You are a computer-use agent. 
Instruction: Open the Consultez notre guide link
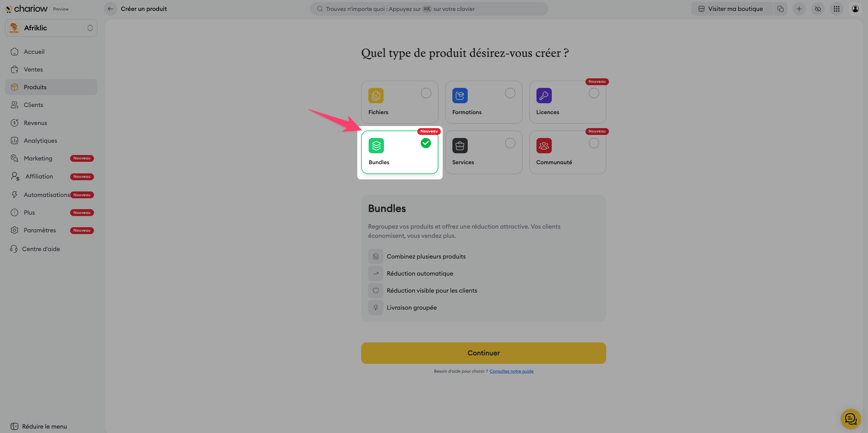click(x=511, y=371)
